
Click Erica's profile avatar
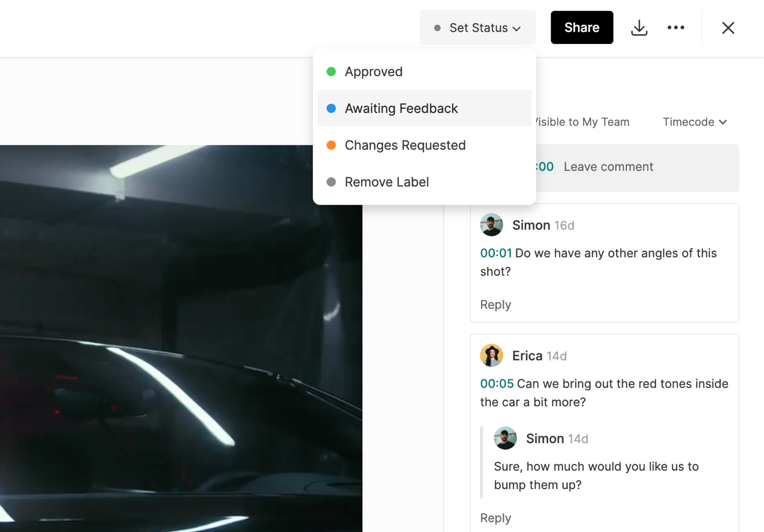[x=492, y=355]
